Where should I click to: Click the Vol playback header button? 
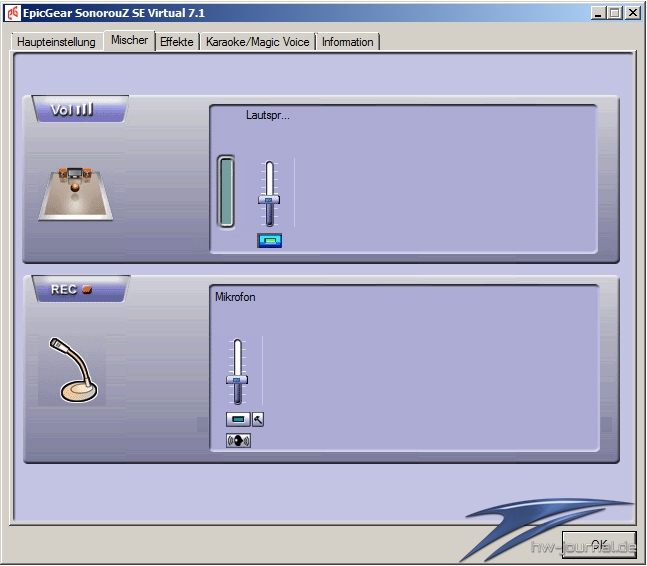(x=80, y=109)
